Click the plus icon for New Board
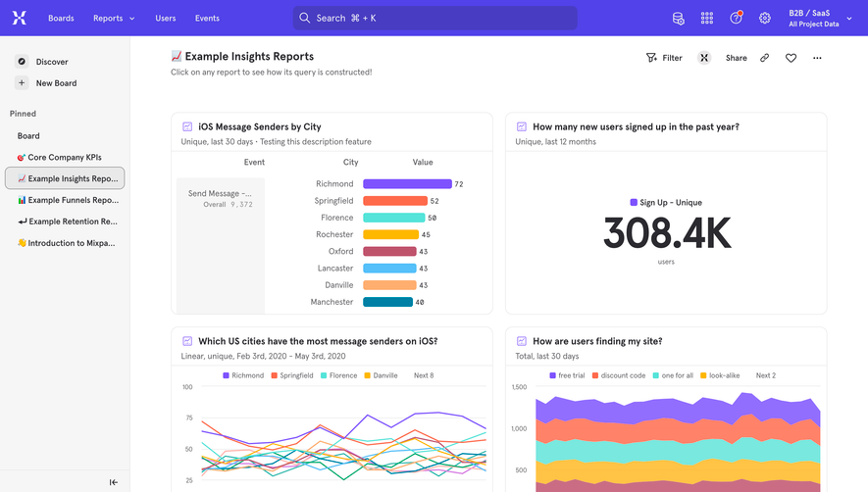Image resolution: width=868 pixels, height=492 pixels. coord(22,83)
